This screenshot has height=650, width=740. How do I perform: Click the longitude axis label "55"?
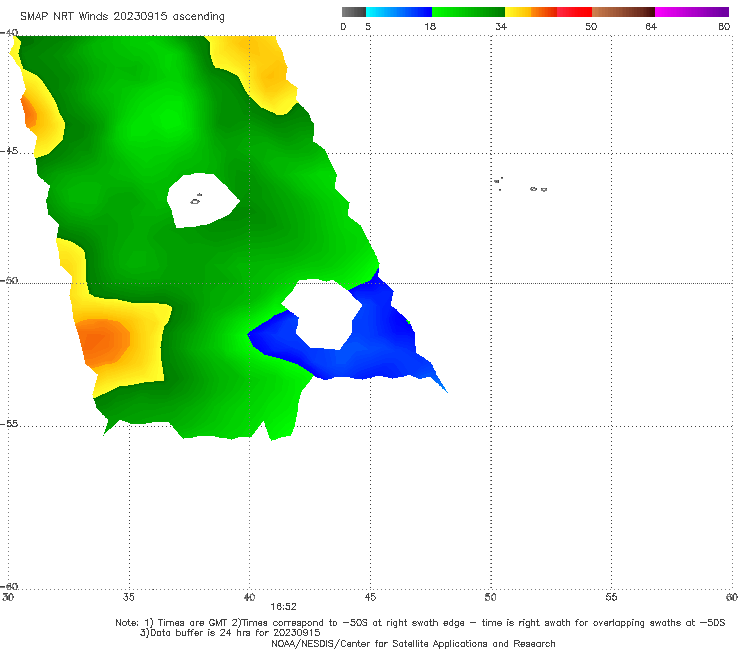click(611, 597)
